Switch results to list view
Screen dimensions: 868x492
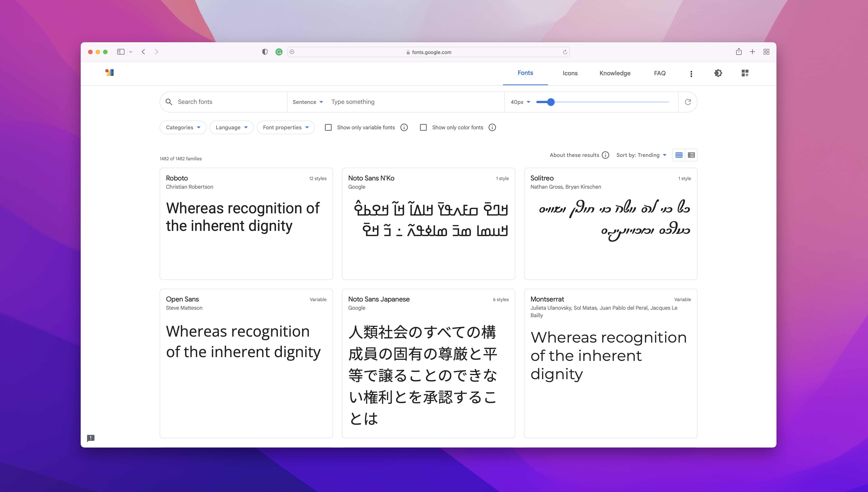click(x=691, y=155)
